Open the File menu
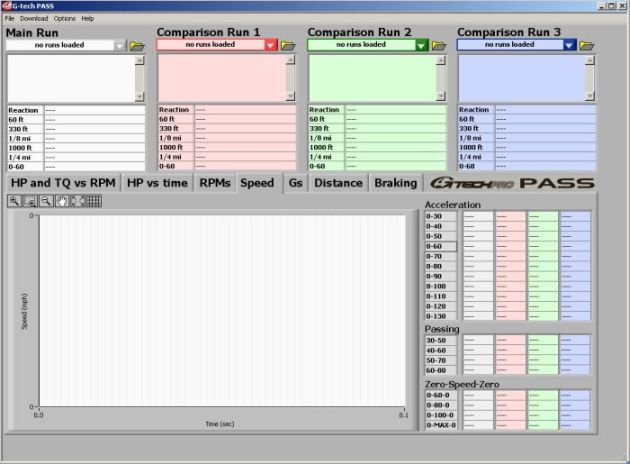 9,18
